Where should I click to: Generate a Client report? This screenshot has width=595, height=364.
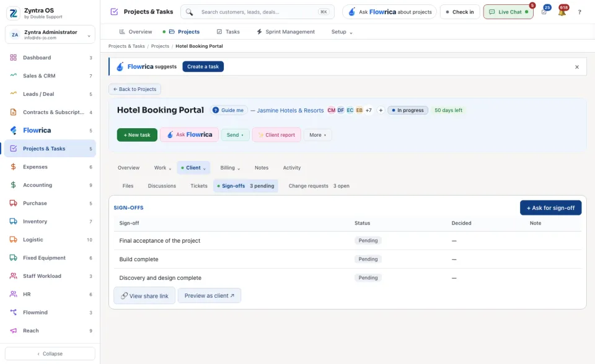[x=276, y=135]
